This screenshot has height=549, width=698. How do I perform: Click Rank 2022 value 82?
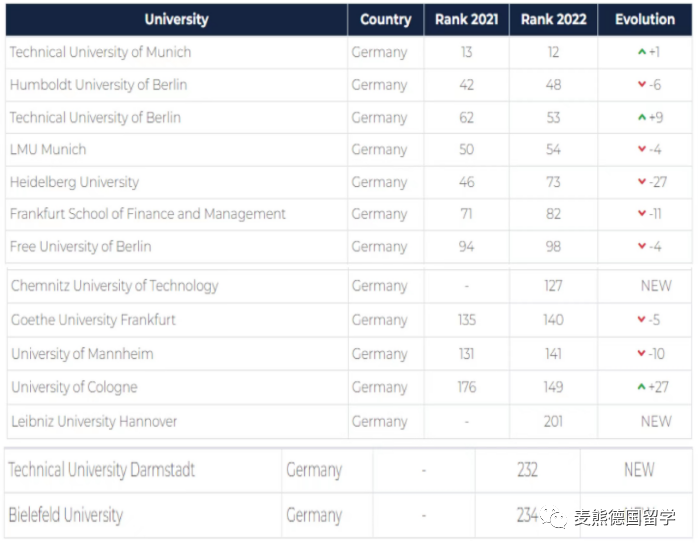point(553,214)
